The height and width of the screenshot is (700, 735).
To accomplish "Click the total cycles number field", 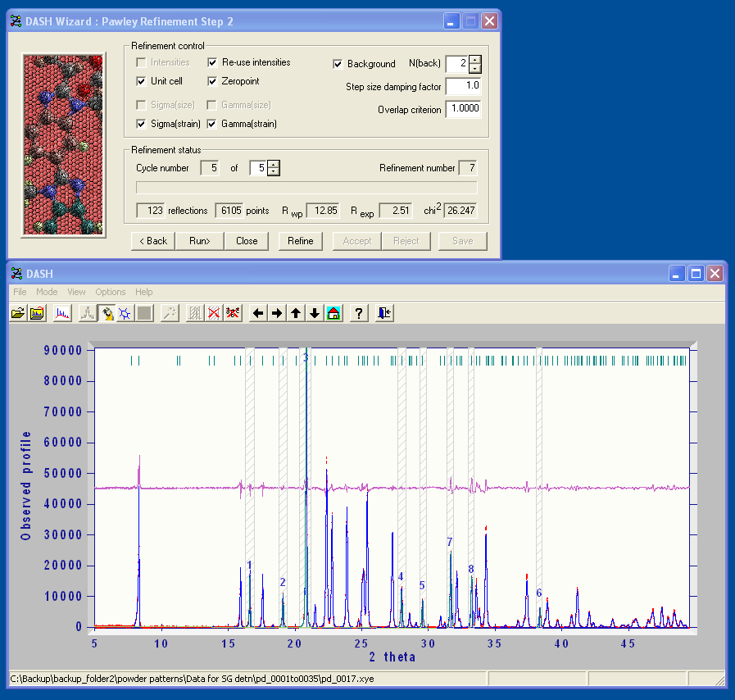I will [x=258, y=168].
